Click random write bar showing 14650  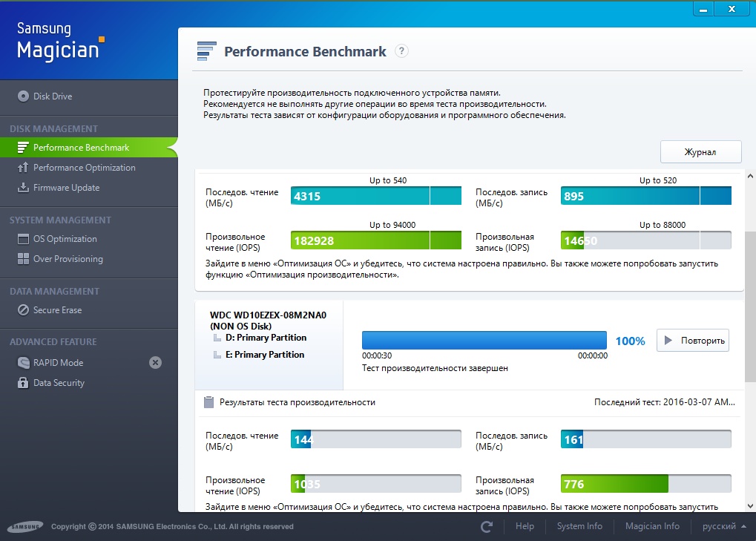tap(646, 240)
